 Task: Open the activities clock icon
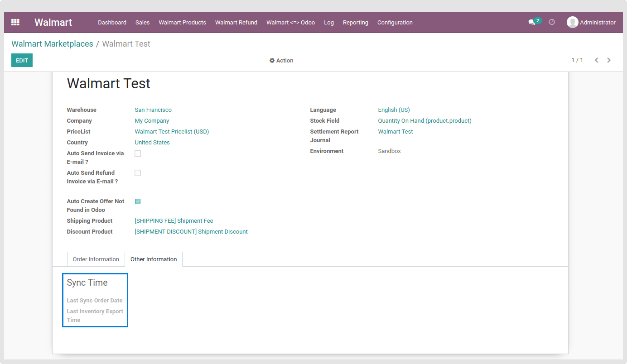(x=552, y=22)
